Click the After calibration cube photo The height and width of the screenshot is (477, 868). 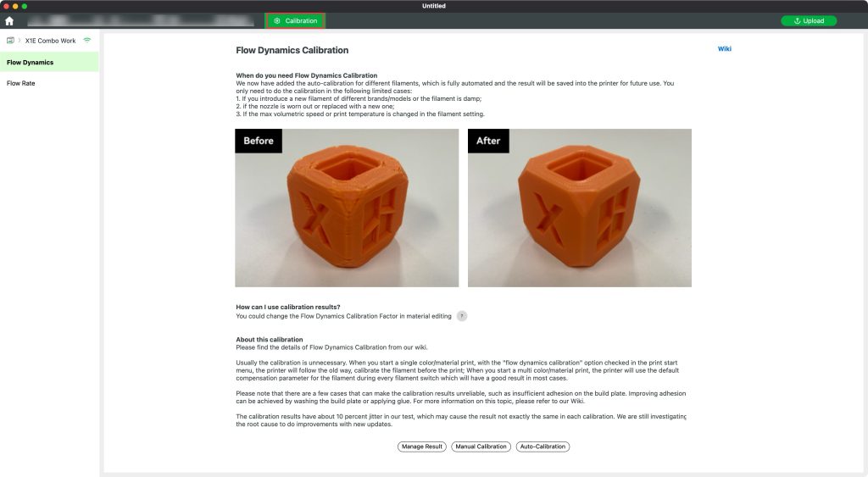[x=580, y=208]
